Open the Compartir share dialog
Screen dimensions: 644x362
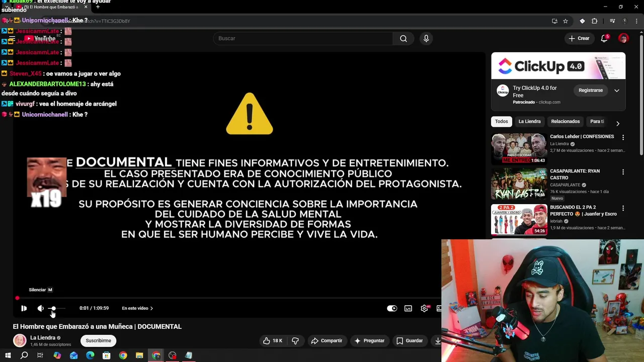tap(327, 340)
